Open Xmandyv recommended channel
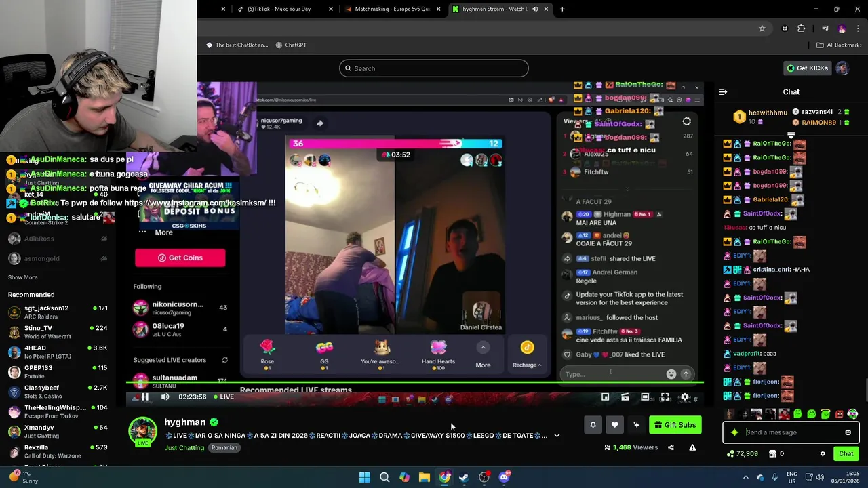This screenshot has width=868, height=488. 58,431
